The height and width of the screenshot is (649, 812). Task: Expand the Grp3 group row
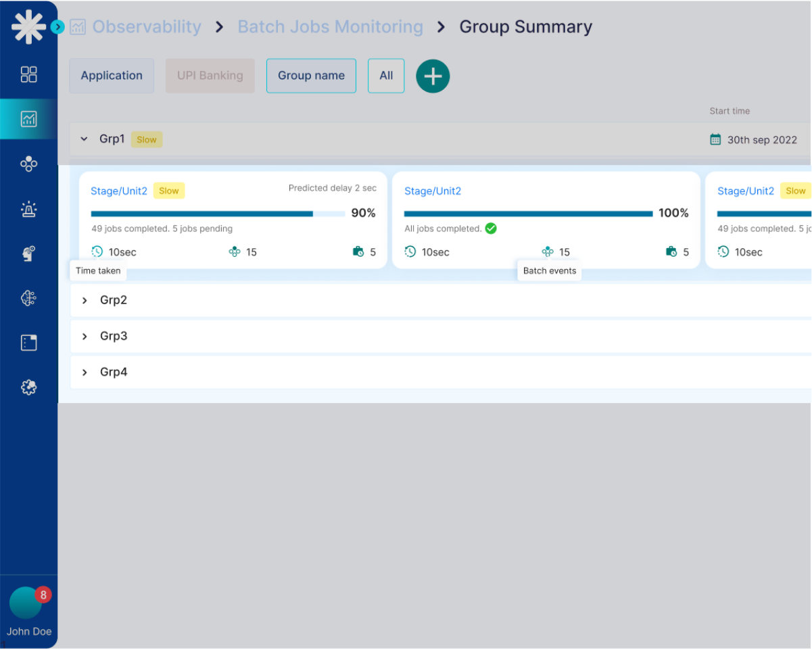tap(85, 336)
